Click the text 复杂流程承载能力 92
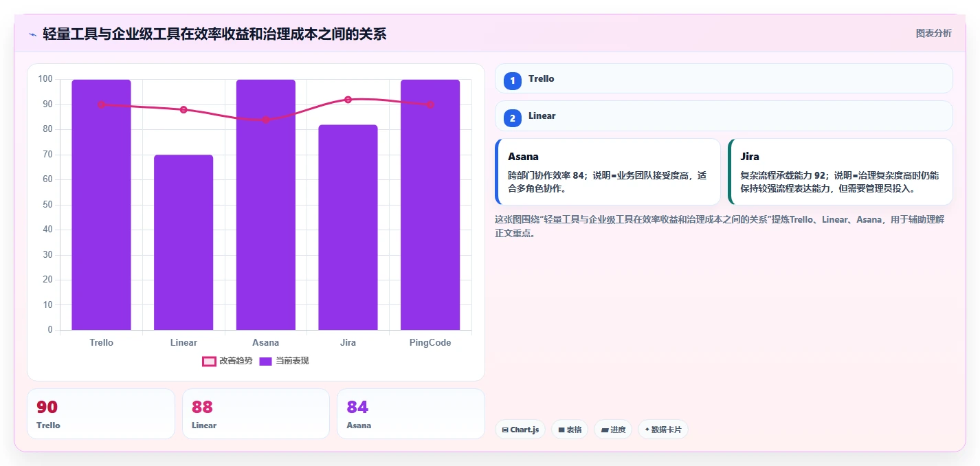980x466 pixels. click(783, 175)
